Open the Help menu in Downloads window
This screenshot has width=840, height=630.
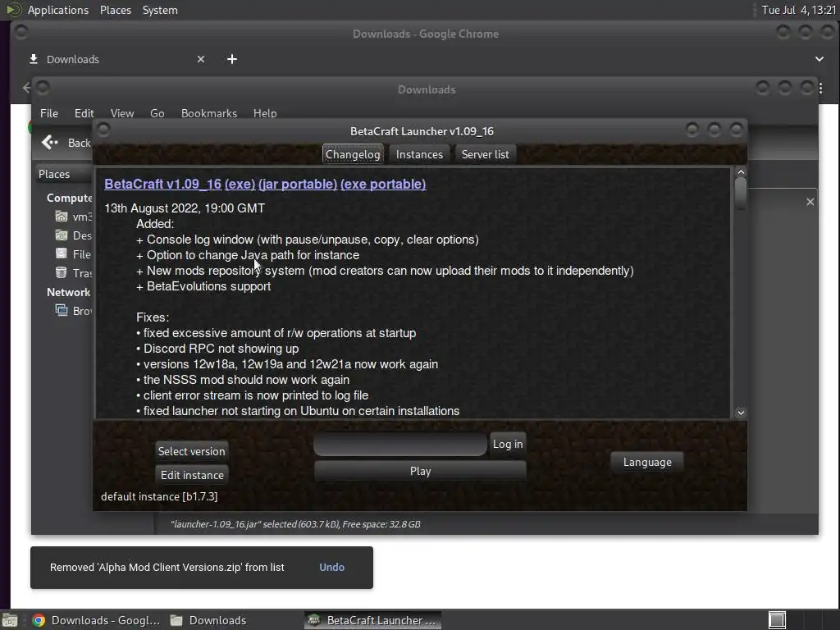coord(265,113)
